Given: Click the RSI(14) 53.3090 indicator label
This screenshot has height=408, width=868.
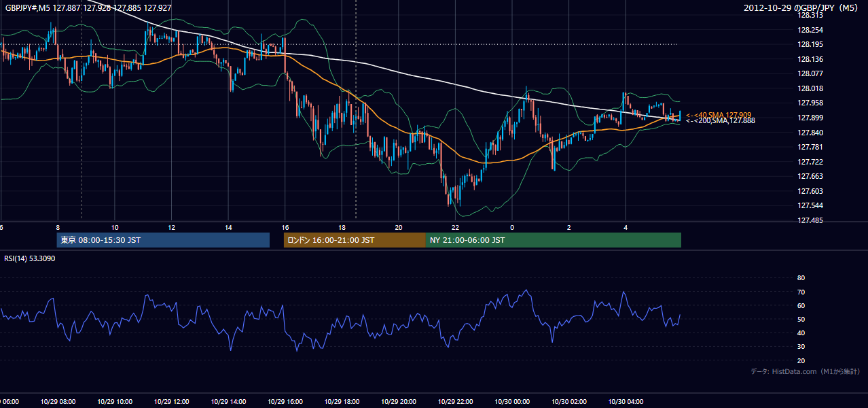Looking at the screenshot, I should point(30,258).
